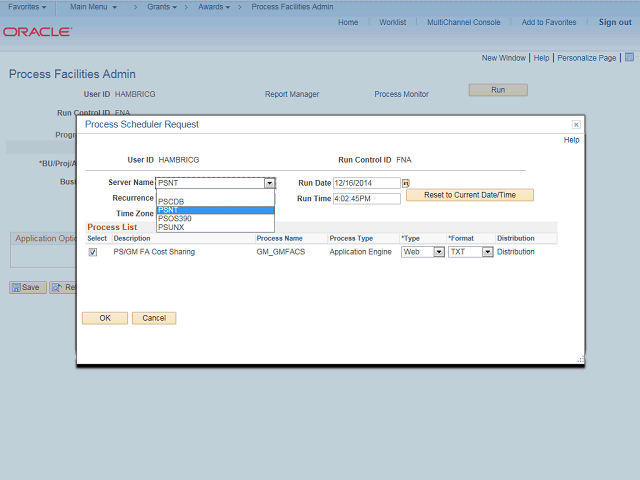Viewport: 640px width, 480px height.
Task: Click Personalize Page link
Action: (x=587, y=58)
